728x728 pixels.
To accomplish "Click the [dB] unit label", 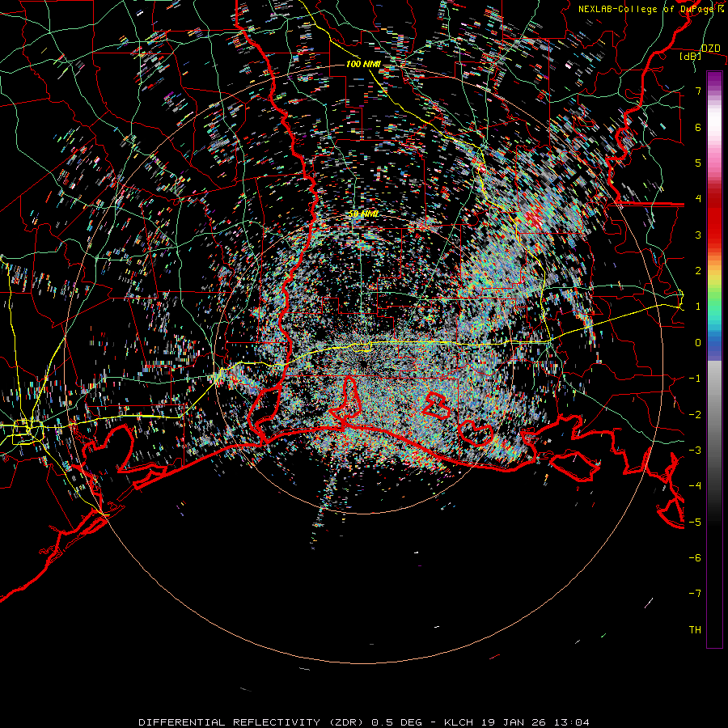I will 690,56.
